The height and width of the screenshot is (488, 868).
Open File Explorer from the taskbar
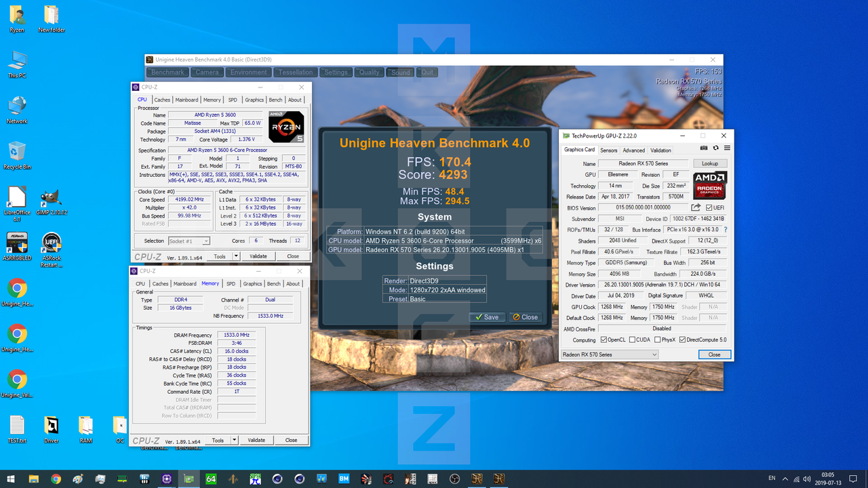click(x=34, y=479)
